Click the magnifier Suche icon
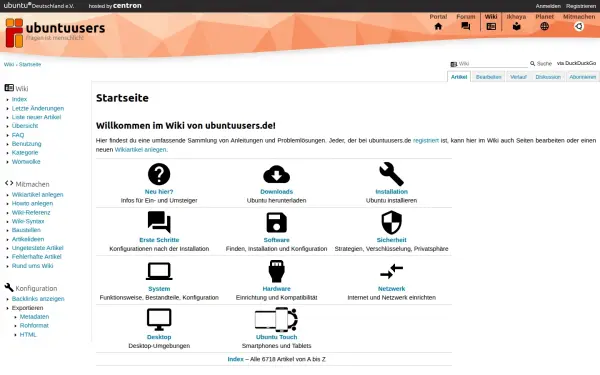 532,64
